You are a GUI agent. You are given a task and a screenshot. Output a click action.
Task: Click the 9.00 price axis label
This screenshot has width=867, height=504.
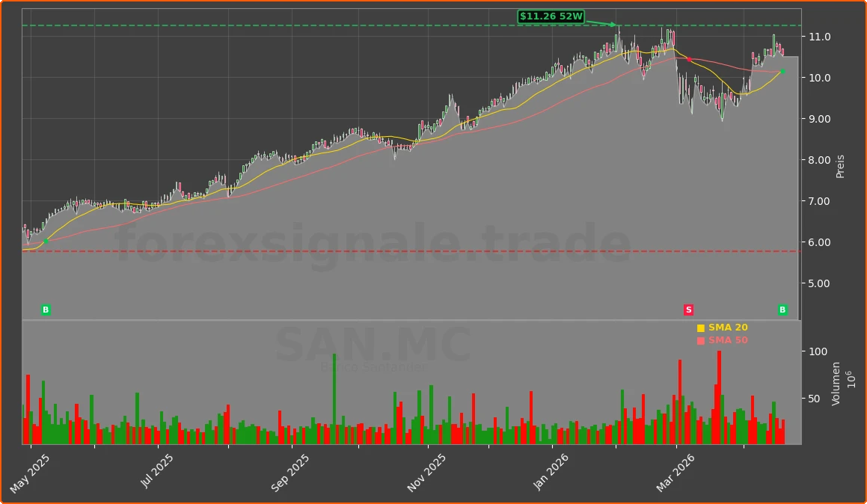point(819,119)
